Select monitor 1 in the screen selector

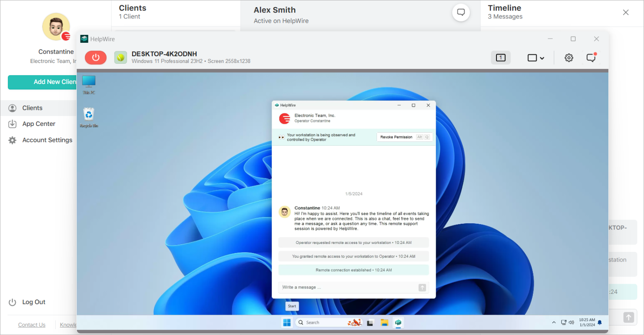pos(501,58)
